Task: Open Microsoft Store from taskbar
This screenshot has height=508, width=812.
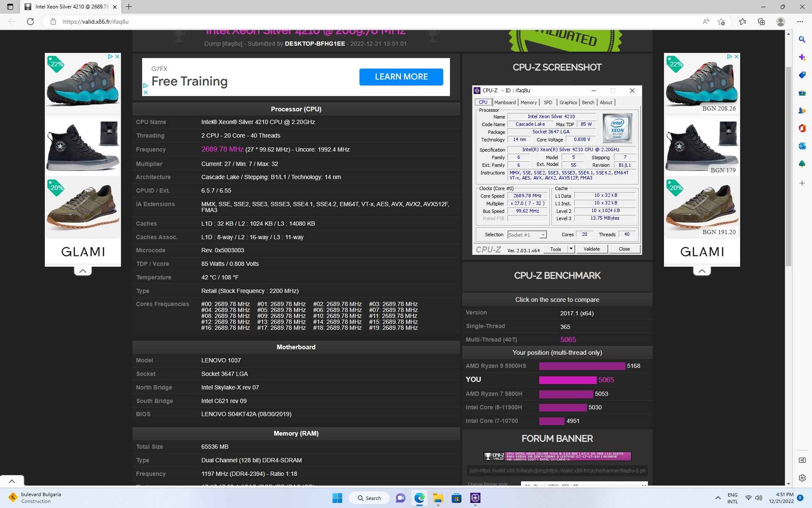Action: pyautogui.click(x=456, y=498)
